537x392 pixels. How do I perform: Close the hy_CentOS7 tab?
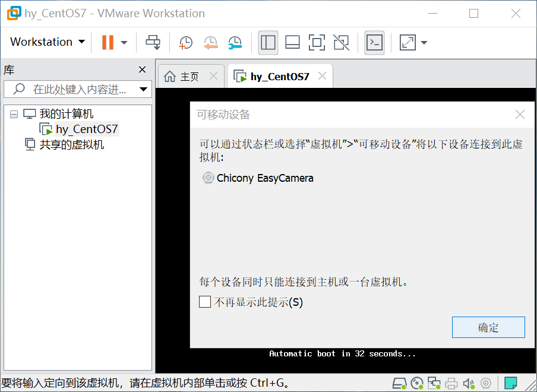(322, 76)
